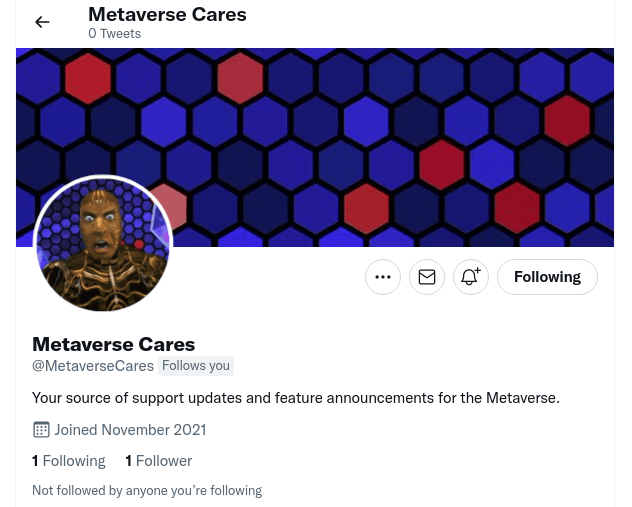The height and width of the screenshot is (507, 632).
Task: Click the header title Metaverse Cares
Action: (x=167, y=15)
